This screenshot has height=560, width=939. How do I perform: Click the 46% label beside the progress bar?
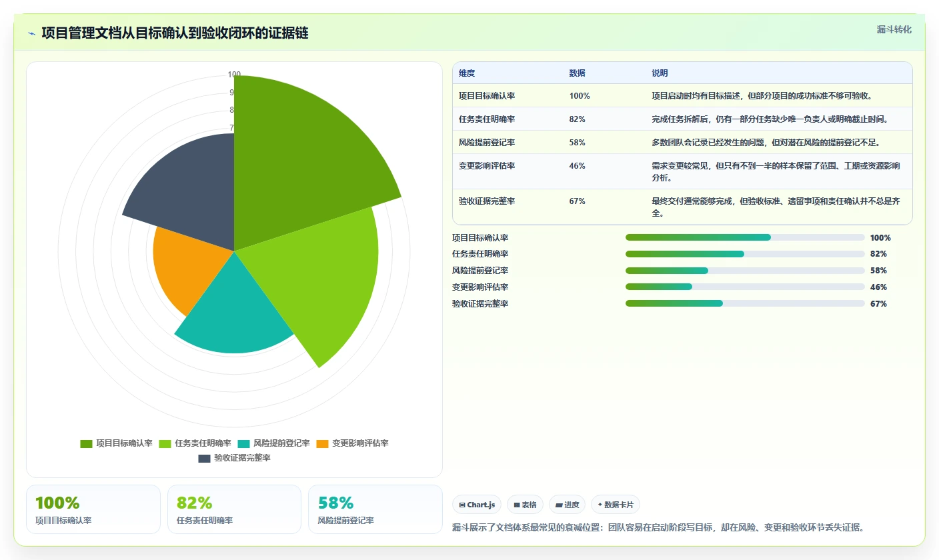tap(878, 287)
